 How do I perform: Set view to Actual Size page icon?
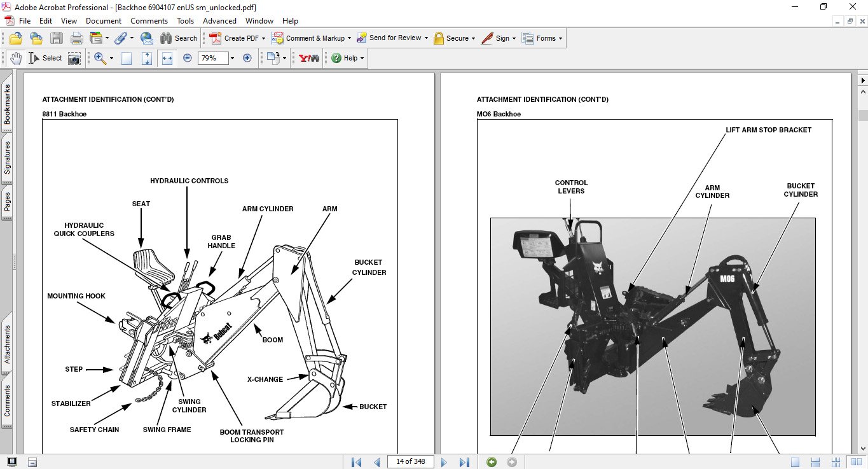click(x=127, y=58)
